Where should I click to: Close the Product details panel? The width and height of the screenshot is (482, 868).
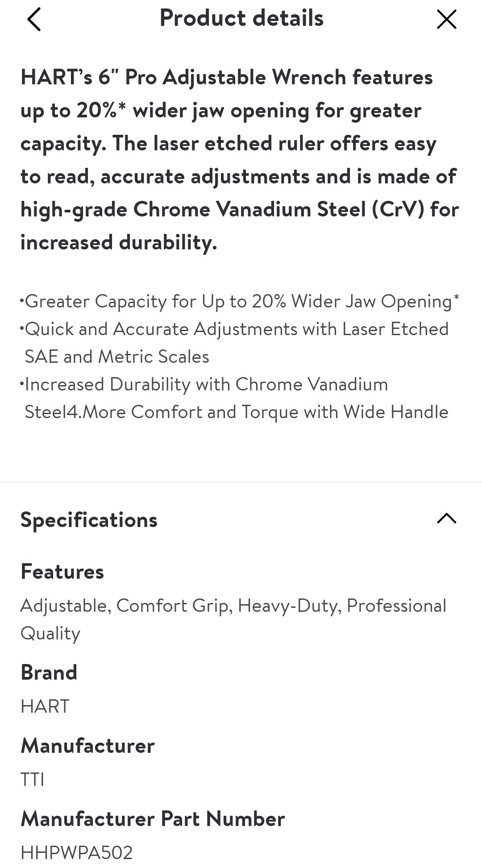pyautogui.click(x=446, y=20)
